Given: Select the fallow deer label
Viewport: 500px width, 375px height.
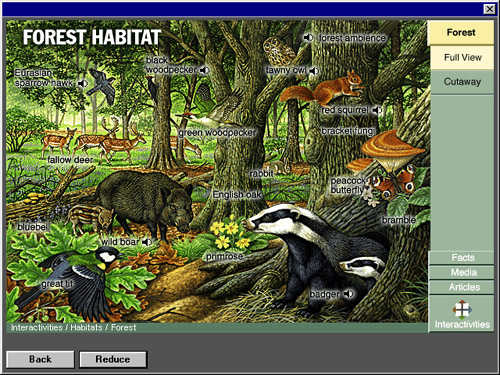Looking at the screenshot, I should (70, 160).
